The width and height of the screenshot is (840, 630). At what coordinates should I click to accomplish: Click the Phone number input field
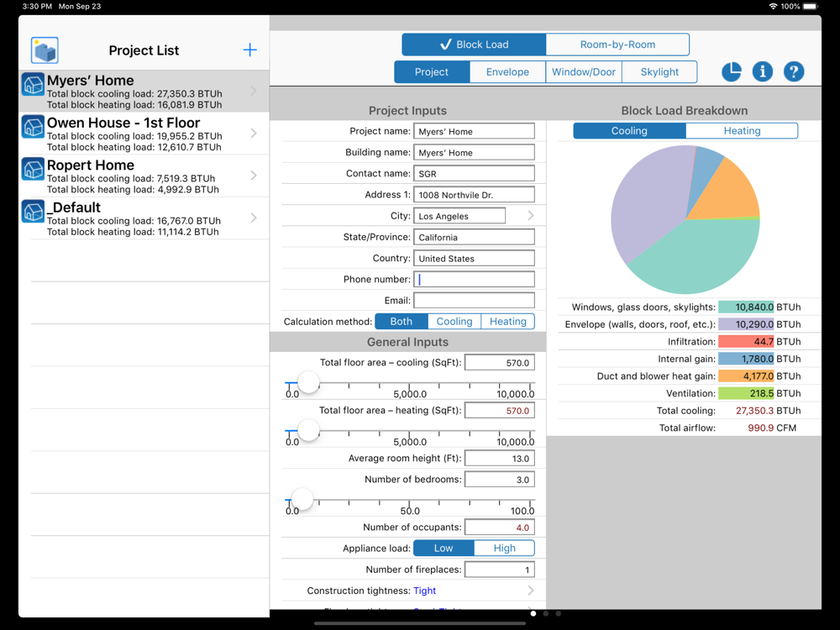coord(474,279)
